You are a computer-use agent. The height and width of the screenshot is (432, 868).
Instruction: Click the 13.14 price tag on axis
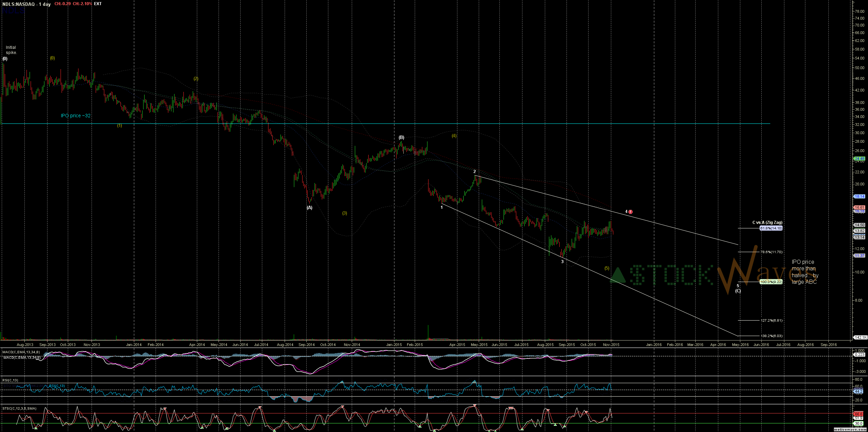point(859,237)
